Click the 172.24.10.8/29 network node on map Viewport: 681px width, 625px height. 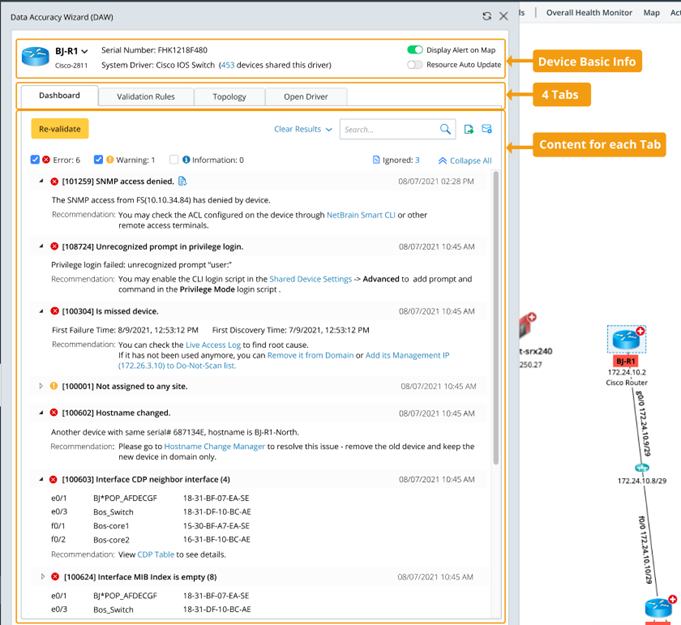642,468
